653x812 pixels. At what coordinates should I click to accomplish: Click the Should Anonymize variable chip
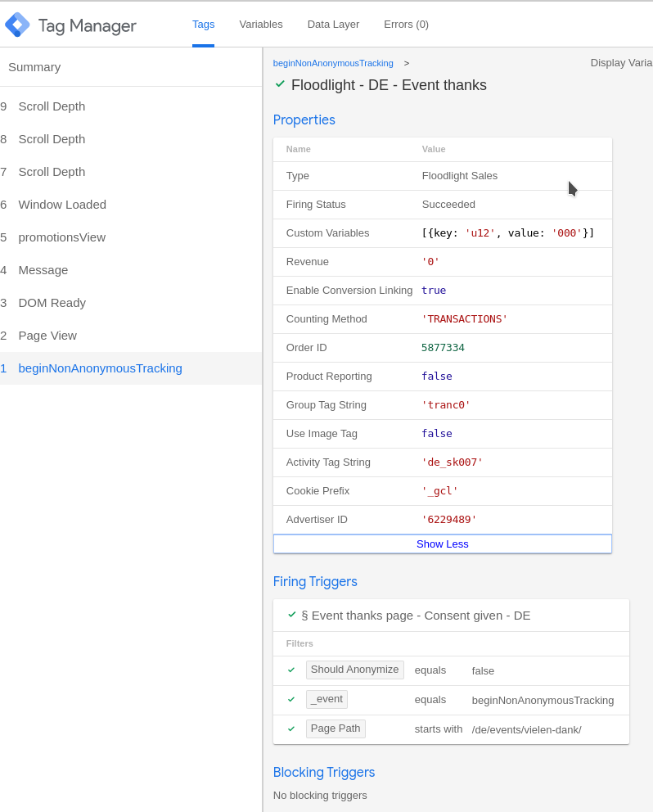[354, 670]
